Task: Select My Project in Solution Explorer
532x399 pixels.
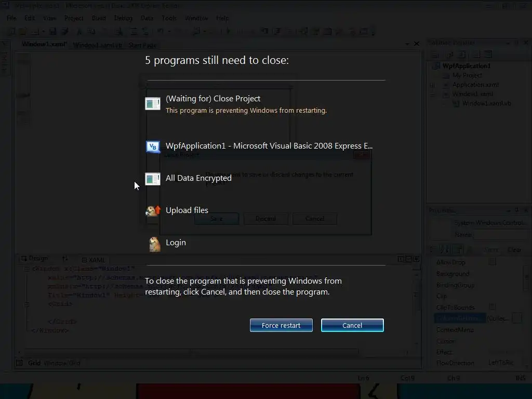Action: point(467,75)
